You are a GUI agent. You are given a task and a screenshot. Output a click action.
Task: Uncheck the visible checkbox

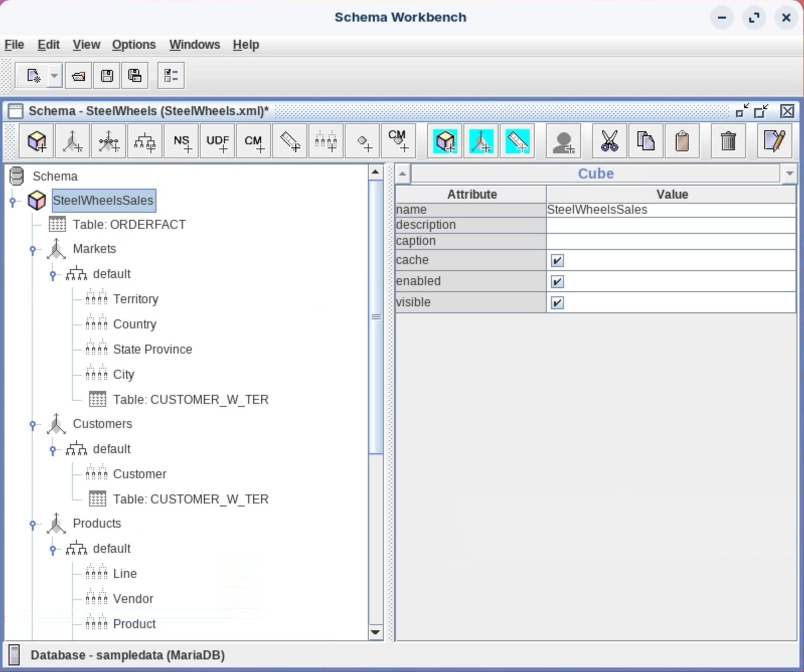(557, 303)
